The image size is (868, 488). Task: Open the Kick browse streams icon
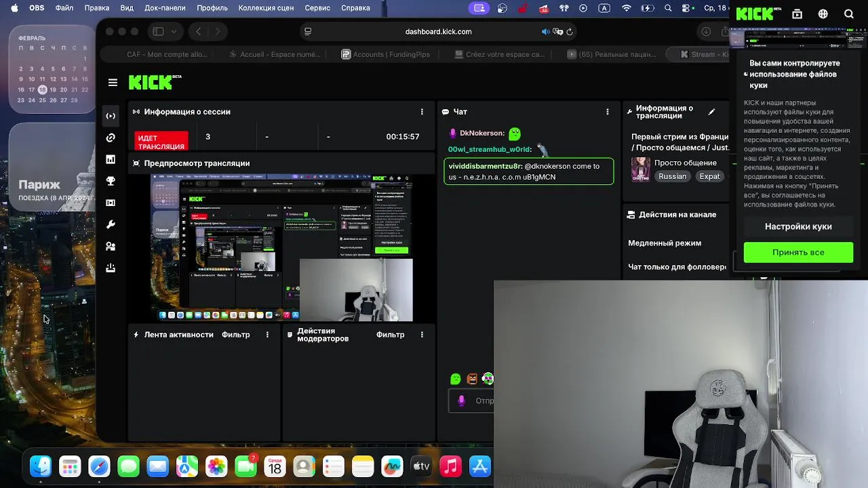point(797,14)
